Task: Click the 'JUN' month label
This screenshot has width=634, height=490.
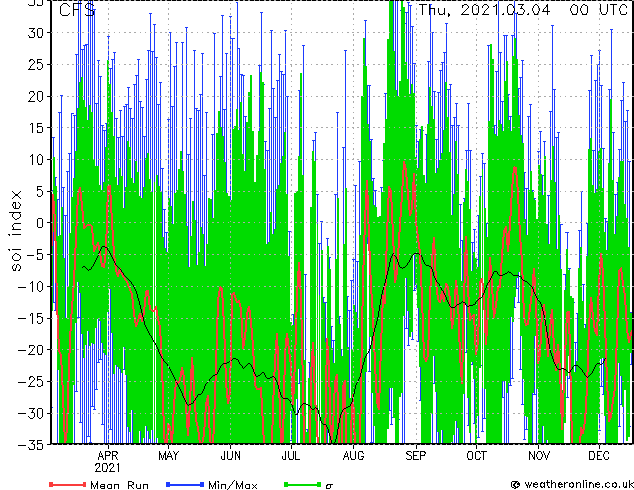Action: point(230,456)
